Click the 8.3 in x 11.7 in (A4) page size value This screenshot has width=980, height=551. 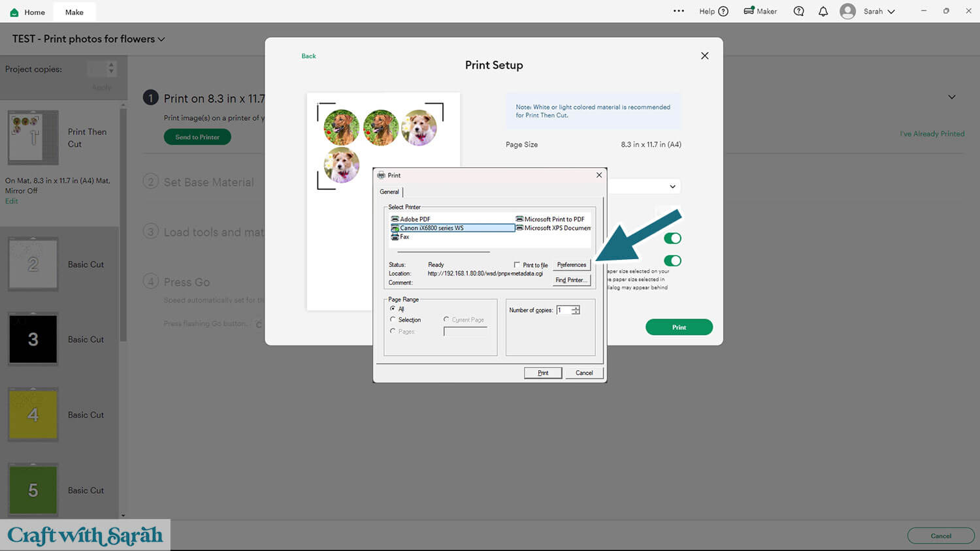651,144
